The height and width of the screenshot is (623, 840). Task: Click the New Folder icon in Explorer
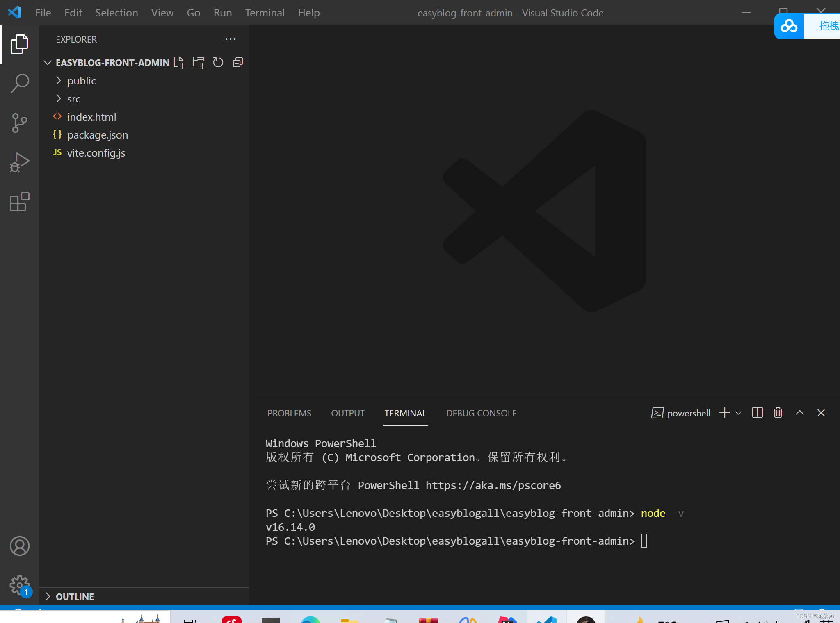(199, 62)
